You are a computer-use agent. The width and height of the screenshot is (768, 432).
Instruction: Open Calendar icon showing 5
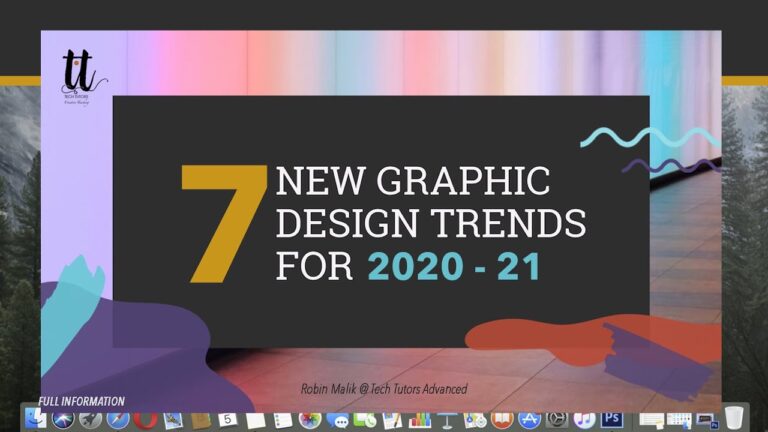[228, 419]
